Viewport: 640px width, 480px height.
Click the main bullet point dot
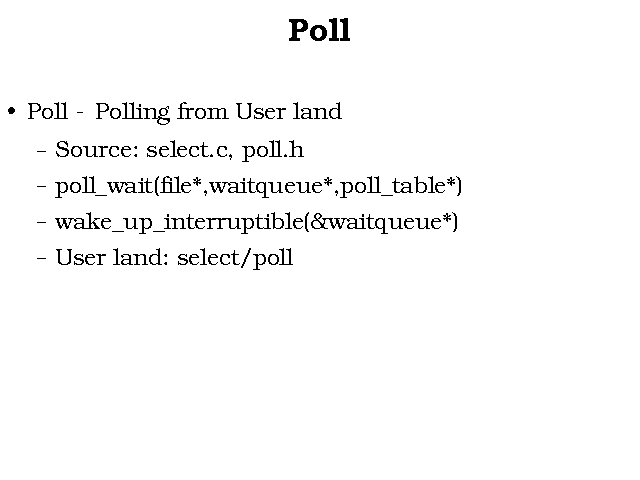10,112
